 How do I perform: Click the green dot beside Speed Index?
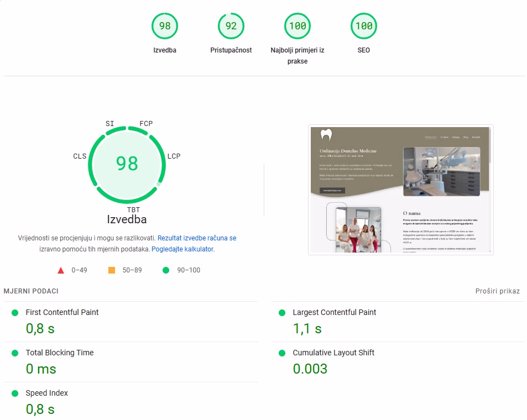tap(15, 393)
